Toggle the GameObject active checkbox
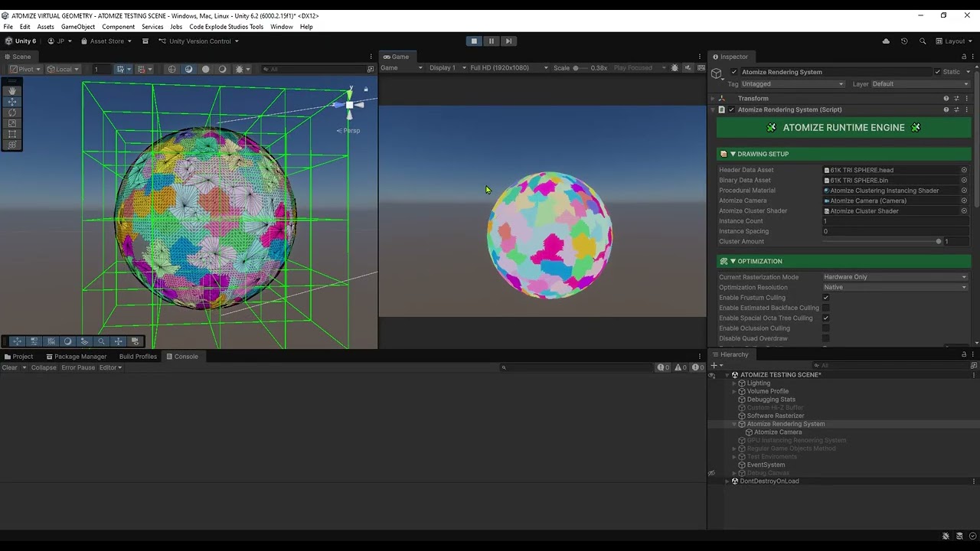The image size is (980, 551). (734, 72)
